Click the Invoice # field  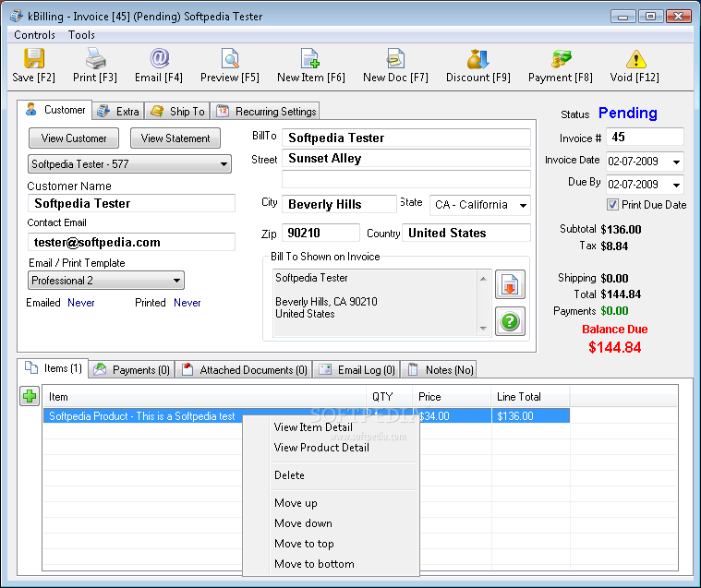645,137
